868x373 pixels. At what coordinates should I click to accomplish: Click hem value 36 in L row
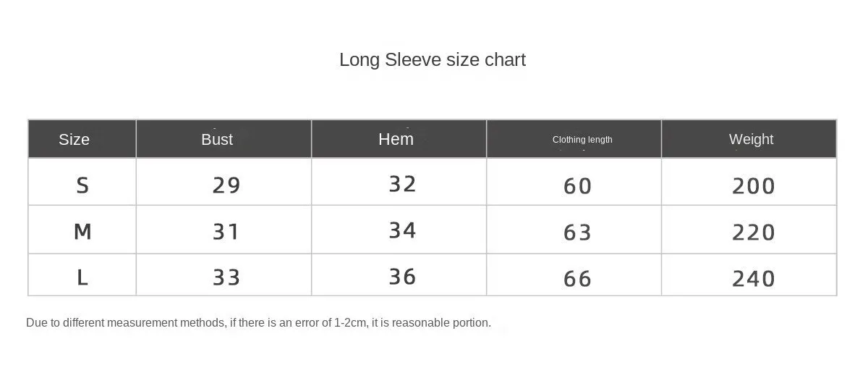[x=402, y=277]
